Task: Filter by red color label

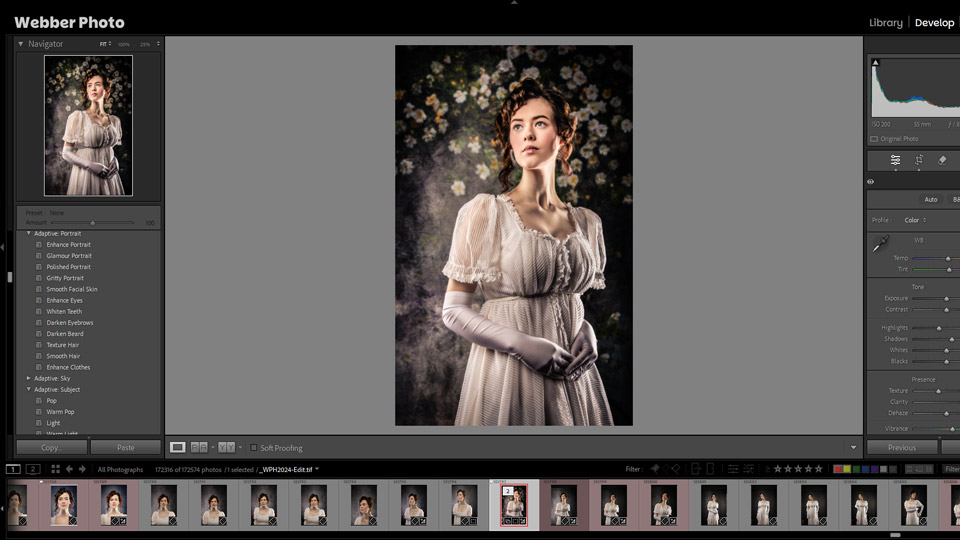Action: point(838,469)
